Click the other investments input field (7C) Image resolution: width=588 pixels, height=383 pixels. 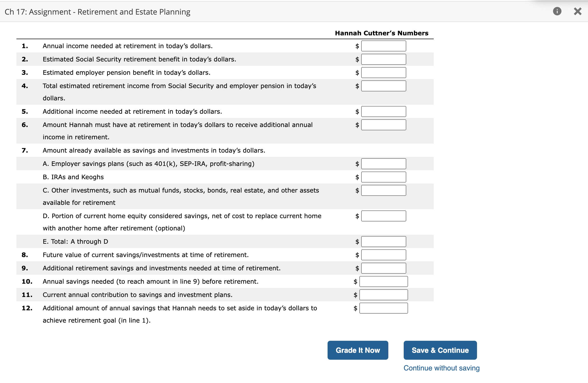pos(383,190)
